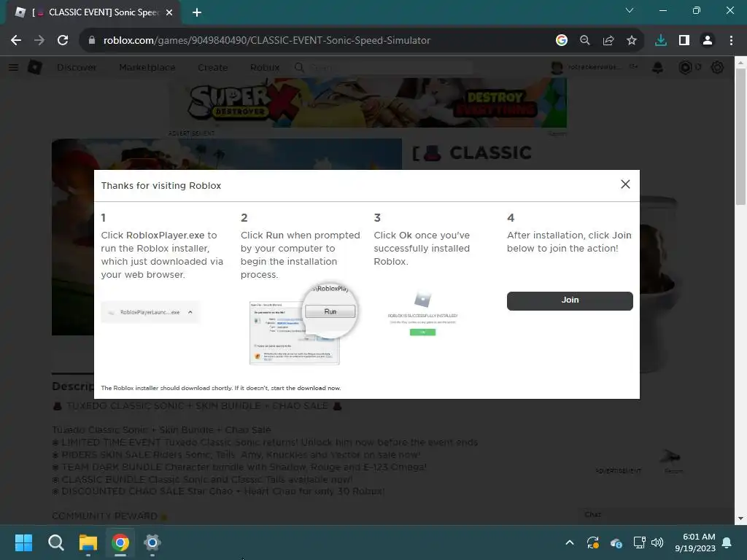Open the Create menu item
The image size is (747, 560).
[x=212, y=68]
